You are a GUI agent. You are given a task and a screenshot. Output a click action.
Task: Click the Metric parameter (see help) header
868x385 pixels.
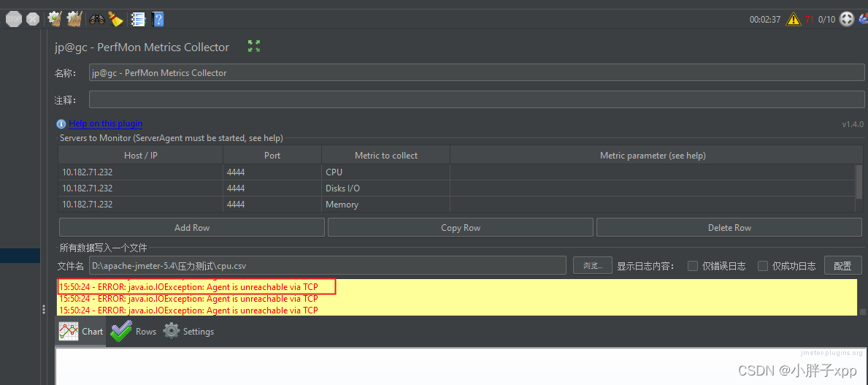653,155
